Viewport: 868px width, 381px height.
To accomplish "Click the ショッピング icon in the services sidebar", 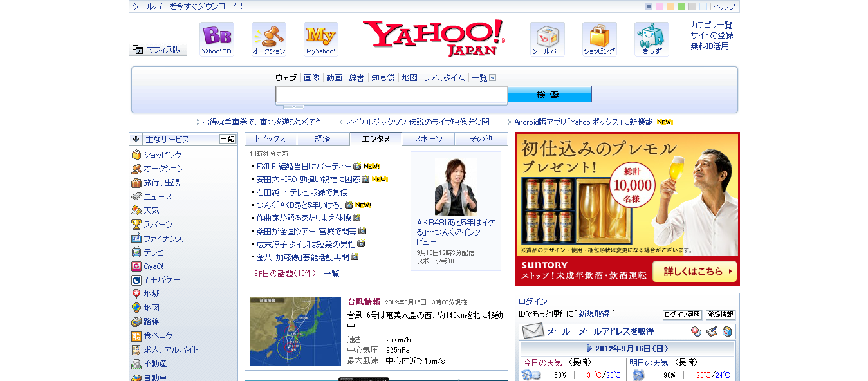I will point(136,155).
